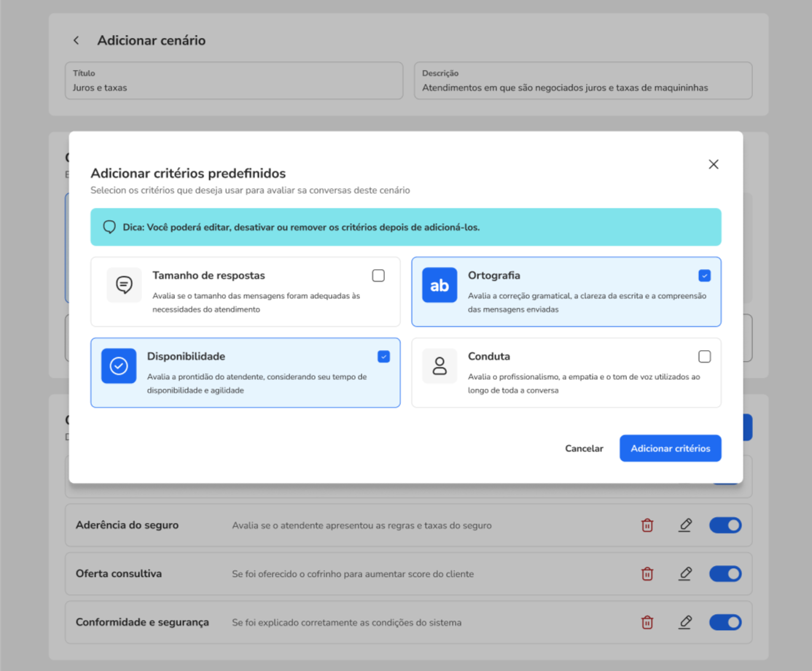812x671 pixels.
Task: Click the Ortografia ab icon
Action: point(439,285)
